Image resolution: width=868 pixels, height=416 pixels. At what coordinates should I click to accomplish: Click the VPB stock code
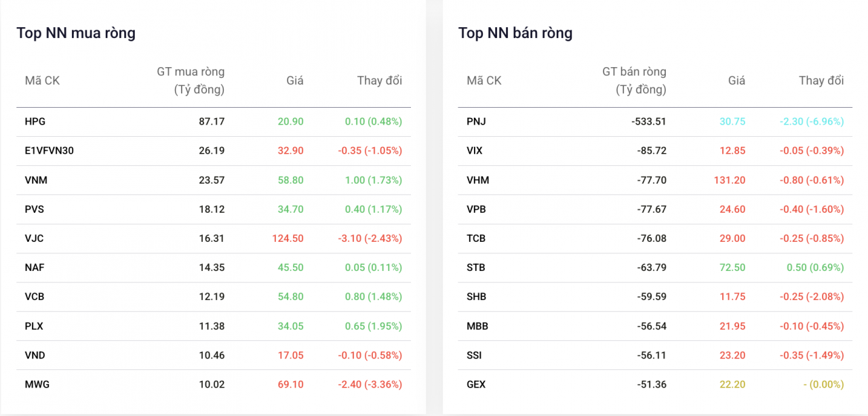click(x=476, y=209)
